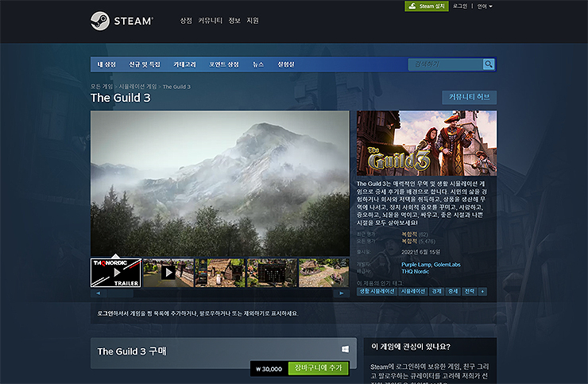Viewport: 588px width, 384px height.
Task: Open the 로그인 login link
Action: tap(460, 6)
